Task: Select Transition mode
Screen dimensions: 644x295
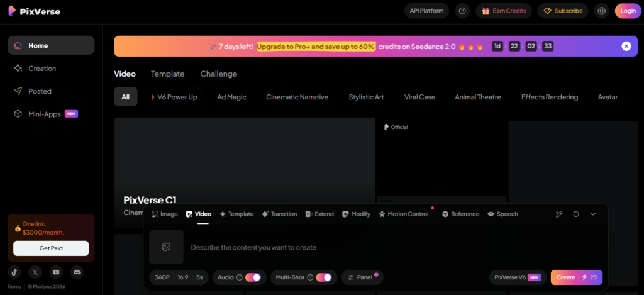Action: [279, 214]
